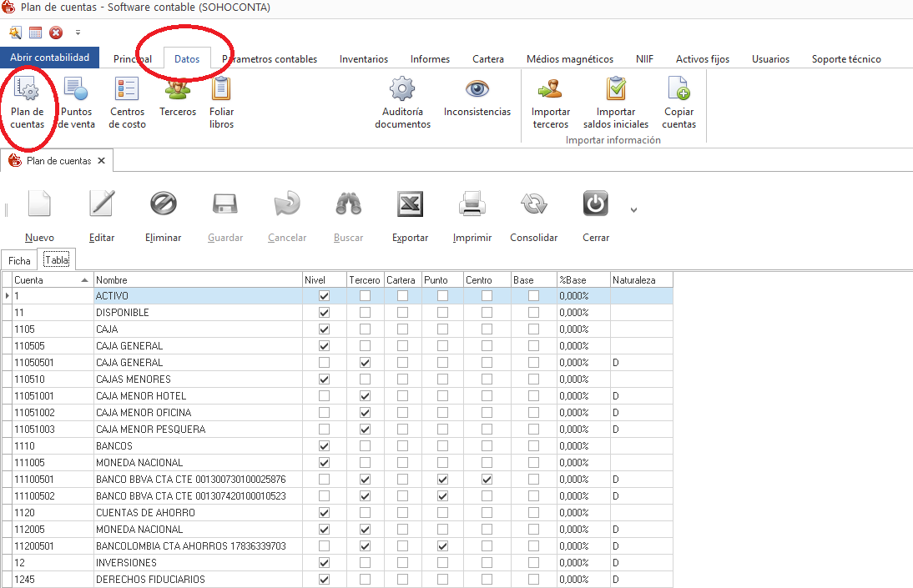Open the quick access toolbar dropdown arrow
The width and height of the screenshot is (913, 588).
pos(78,33)
